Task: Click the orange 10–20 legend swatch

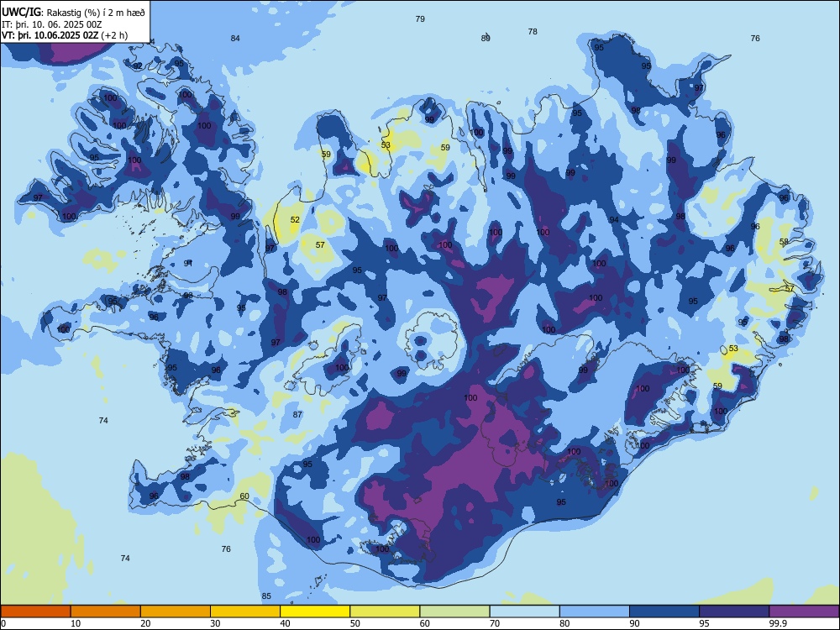Action: [x=106, y=612]
